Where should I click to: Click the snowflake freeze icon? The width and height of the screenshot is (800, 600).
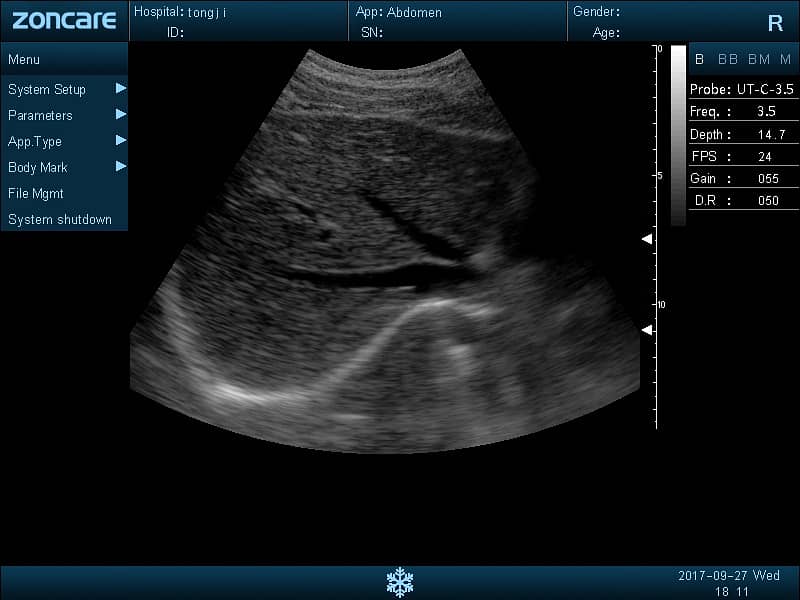pos(400,582)
